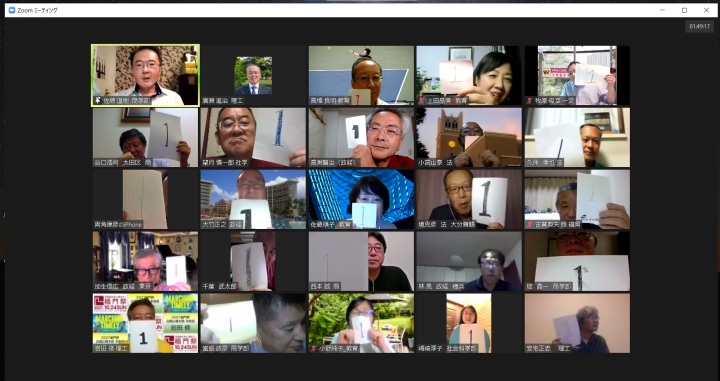This screenshot has width=720, height=381.
Task: Click the Zoom logo in the title bar
Action: point(12,10)
